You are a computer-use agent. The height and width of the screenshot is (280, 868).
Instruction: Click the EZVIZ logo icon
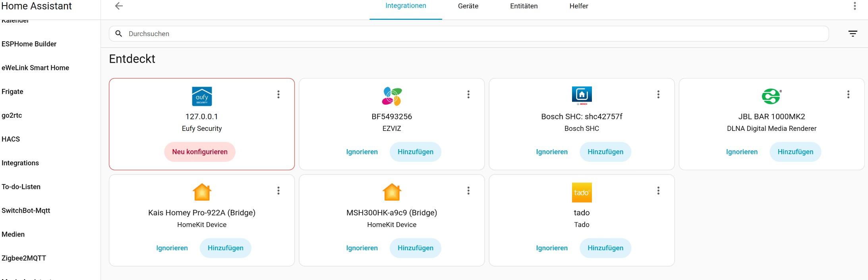click(x=392, y=96)
